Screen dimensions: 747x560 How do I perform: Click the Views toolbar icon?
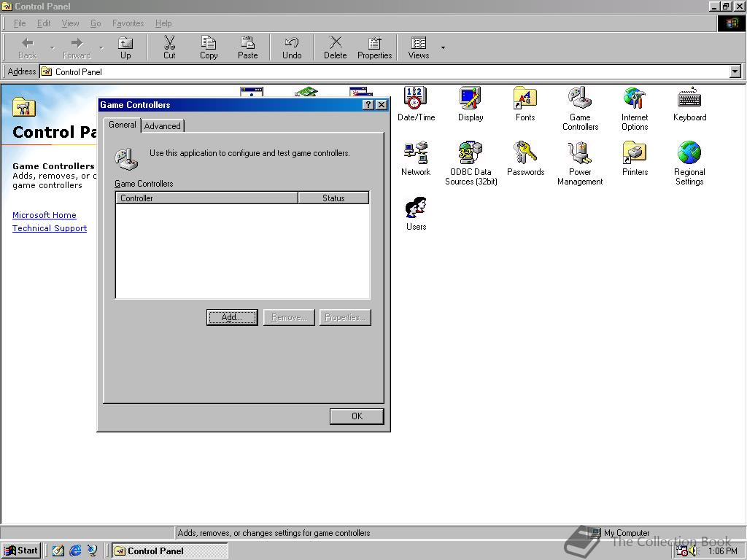418,47
